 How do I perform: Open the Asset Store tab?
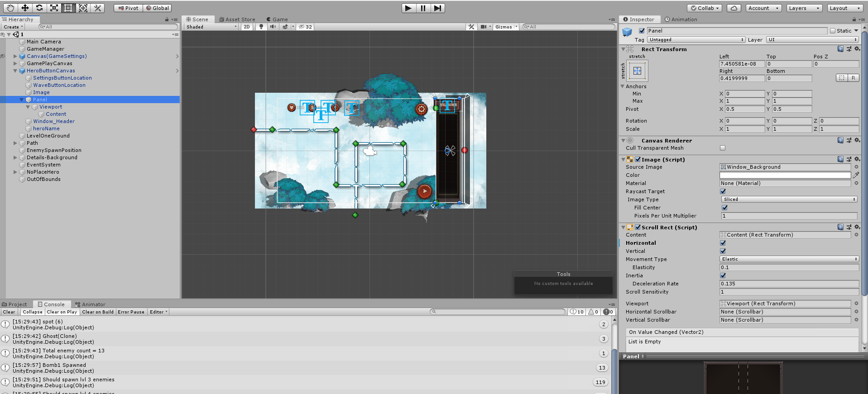(x=237, y=19)
